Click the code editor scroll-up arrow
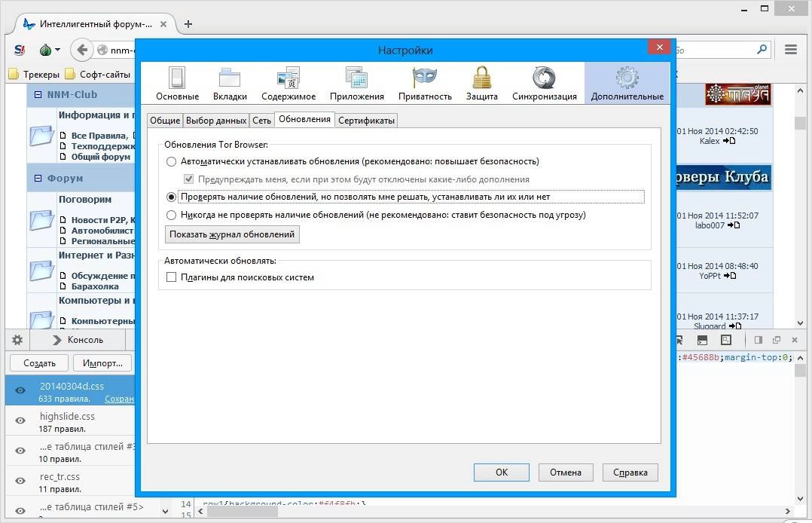The width and height of the screenshot is (812, 523). [801, 358]
